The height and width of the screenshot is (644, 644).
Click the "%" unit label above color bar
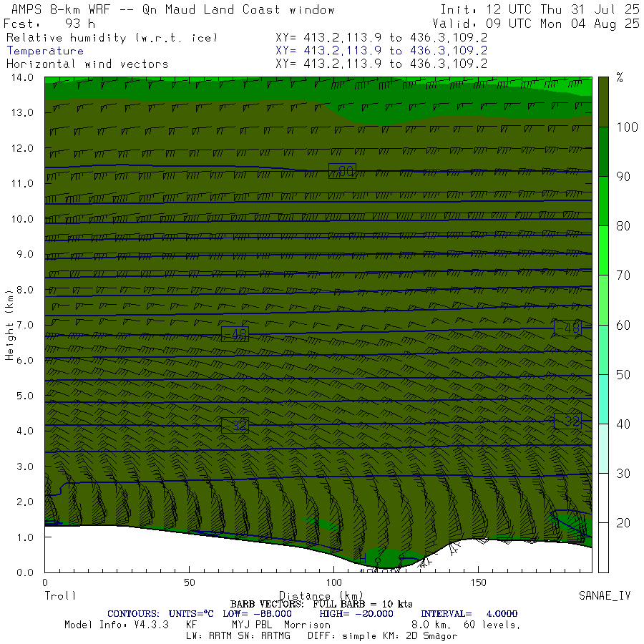[x=620, y=77]
